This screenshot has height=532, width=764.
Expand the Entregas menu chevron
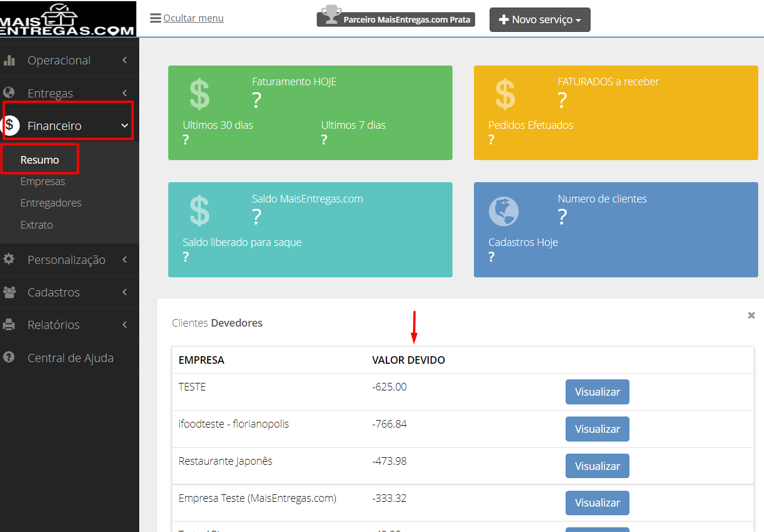point(125,93)
